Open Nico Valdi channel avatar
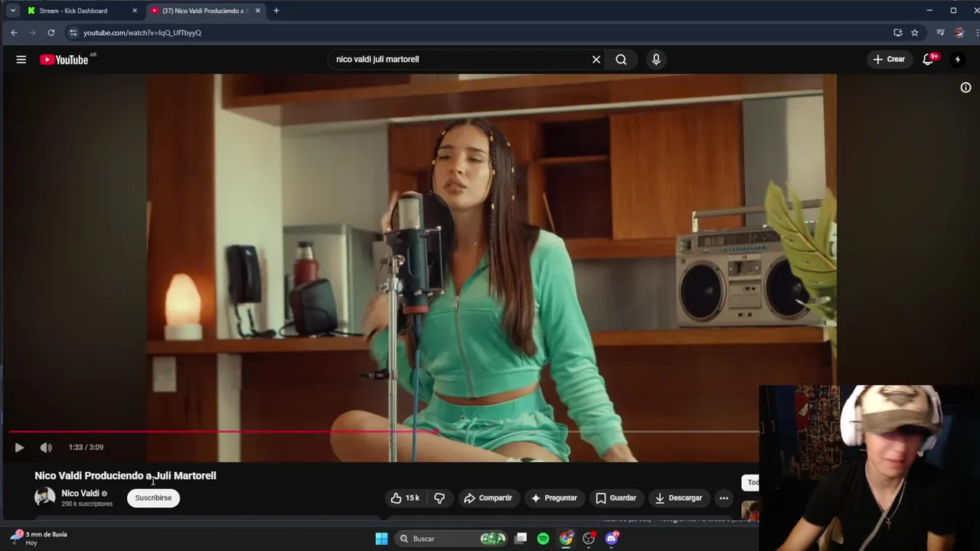 point(45,497)
